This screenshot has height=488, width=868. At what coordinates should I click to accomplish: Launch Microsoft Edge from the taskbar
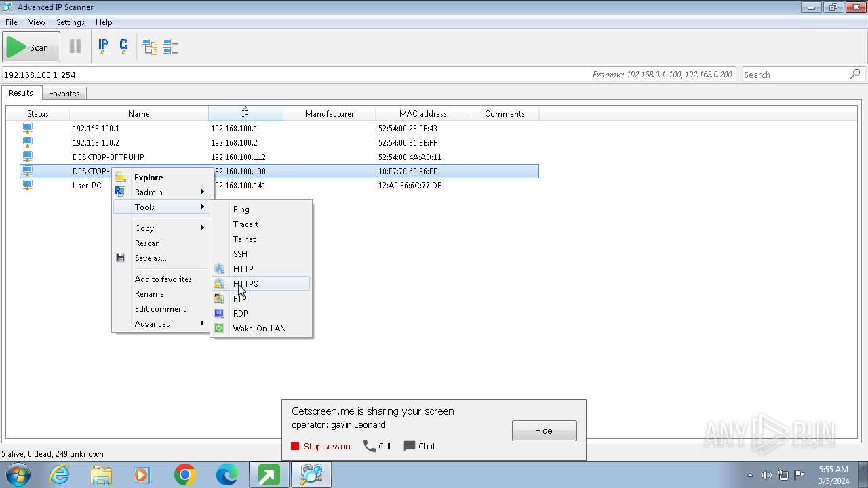pyautogui.click(x=226, y=475)
